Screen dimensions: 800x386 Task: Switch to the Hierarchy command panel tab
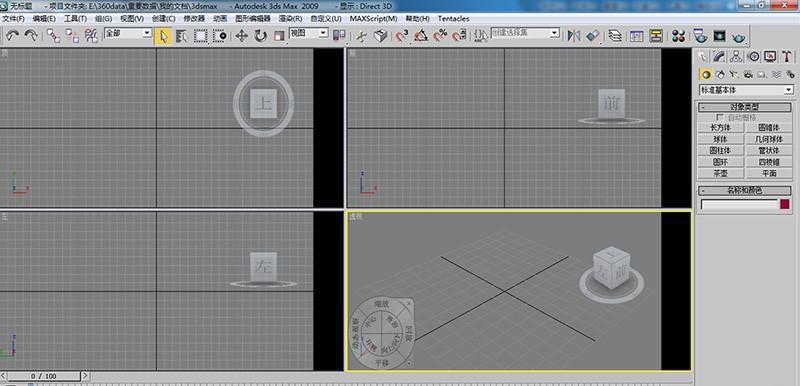736,56
